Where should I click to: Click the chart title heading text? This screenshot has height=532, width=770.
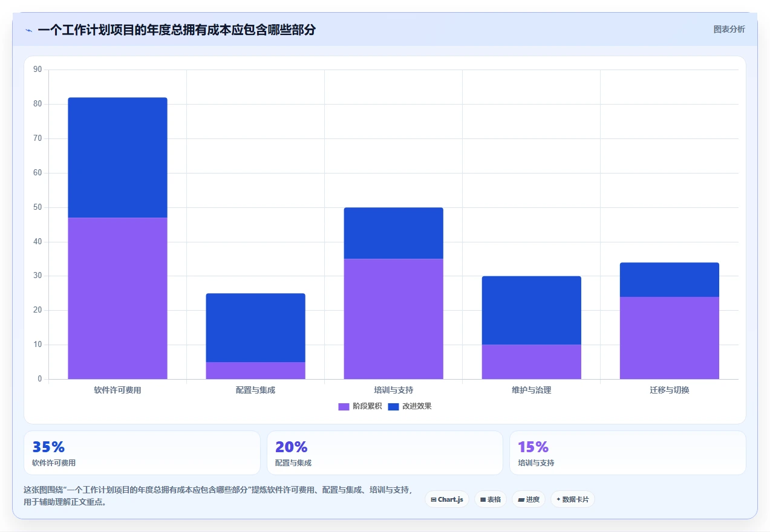point(177,30)
